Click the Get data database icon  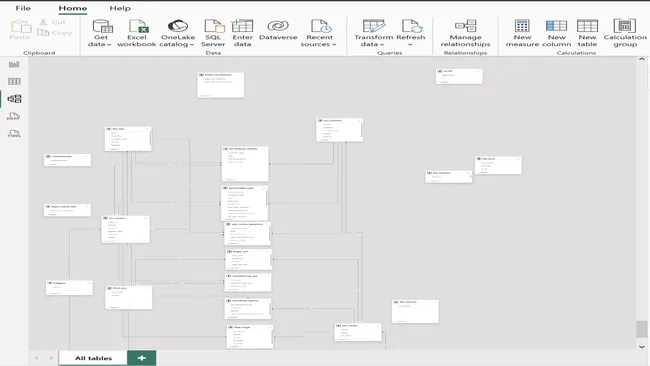[102, 26]
